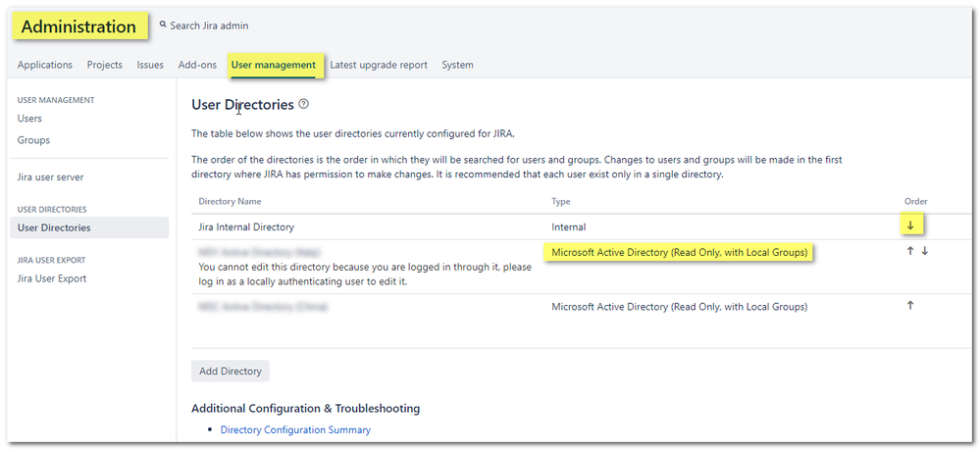Go to the Add-ons tab
Screen dimensions: 980x450
click(197, 65)
